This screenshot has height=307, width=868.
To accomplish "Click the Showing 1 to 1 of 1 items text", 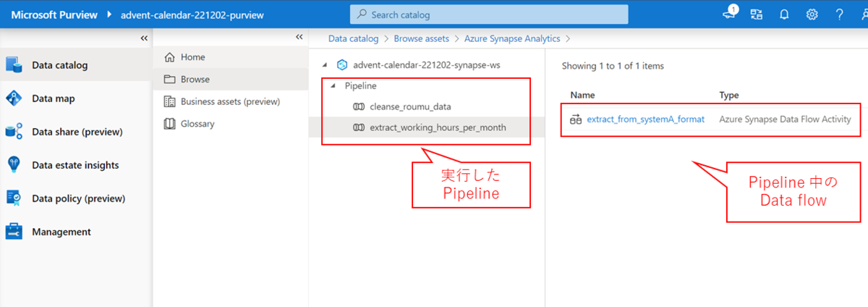I will point(613,66).
